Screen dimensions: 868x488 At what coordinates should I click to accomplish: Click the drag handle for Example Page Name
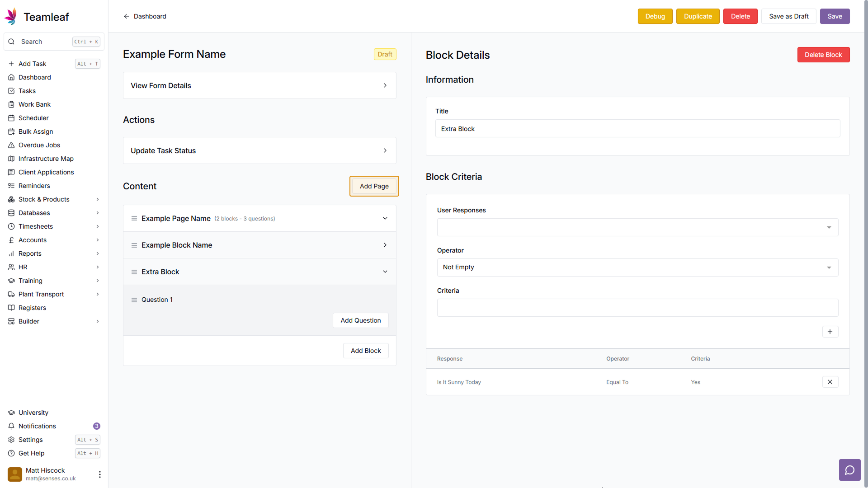[x=134, y=219]
